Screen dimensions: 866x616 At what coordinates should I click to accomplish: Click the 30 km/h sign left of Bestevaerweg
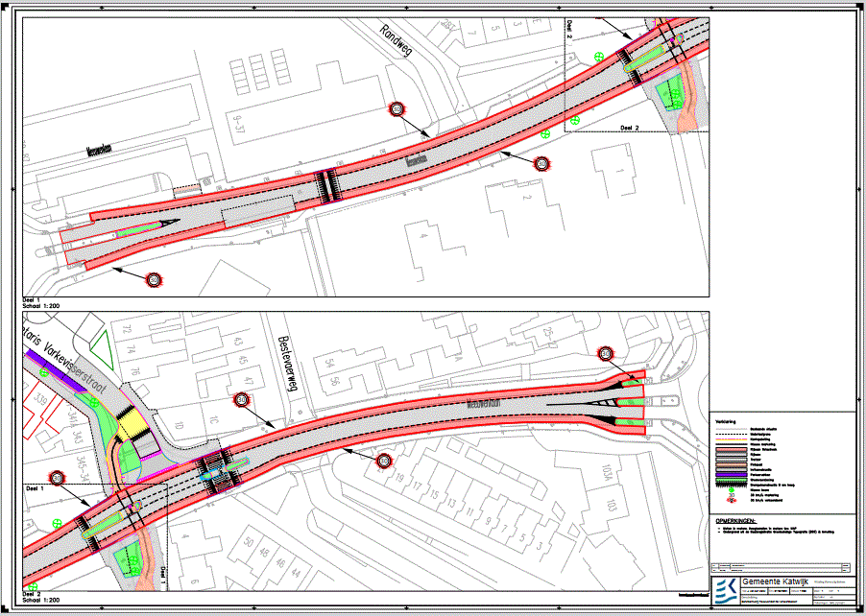coord(242,400)
